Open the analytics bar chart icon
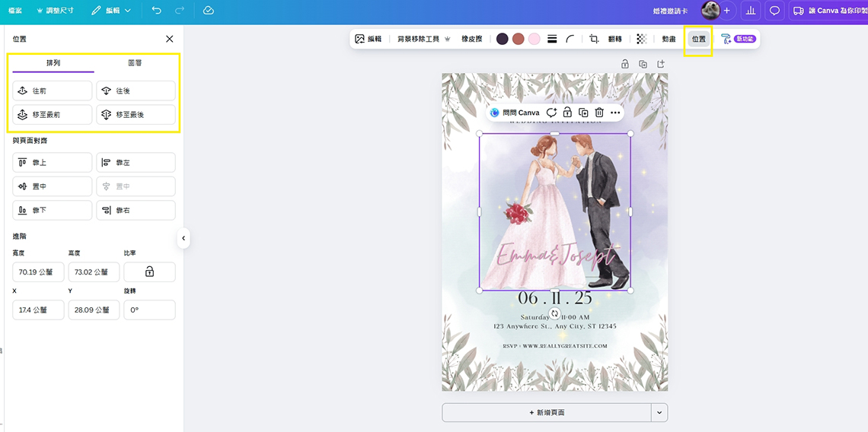This screenshot has width=868, height=432. (751, 11)
